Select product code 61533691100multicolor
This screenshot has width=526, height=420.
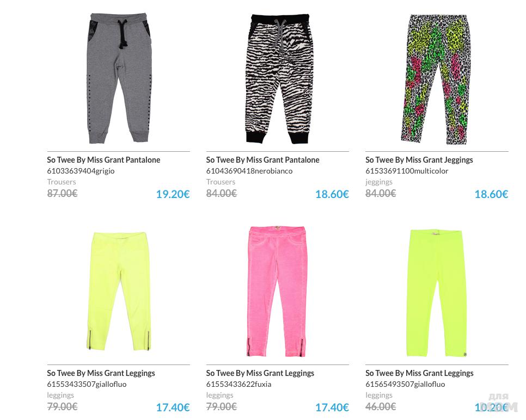click(x=407, y=171)
